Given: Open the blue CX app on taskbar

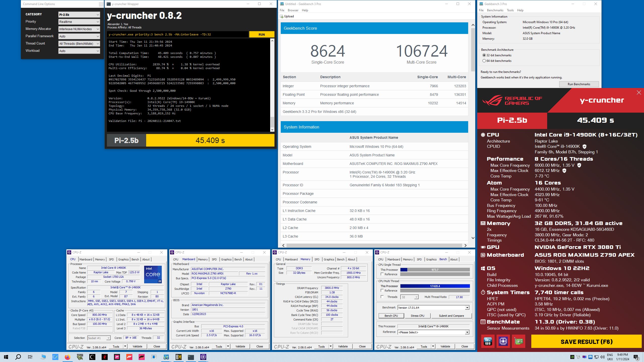Looking at the screenshot, I should click(x=55, y=357).
